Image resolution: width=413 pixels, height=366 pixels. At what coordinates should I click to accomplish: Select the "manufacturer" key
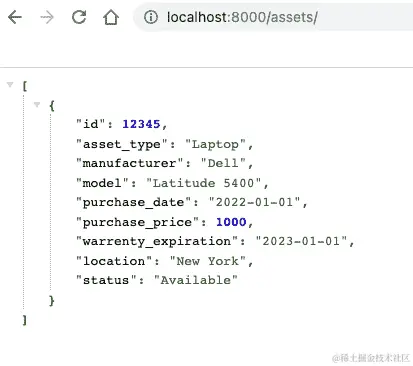[129, 163]
